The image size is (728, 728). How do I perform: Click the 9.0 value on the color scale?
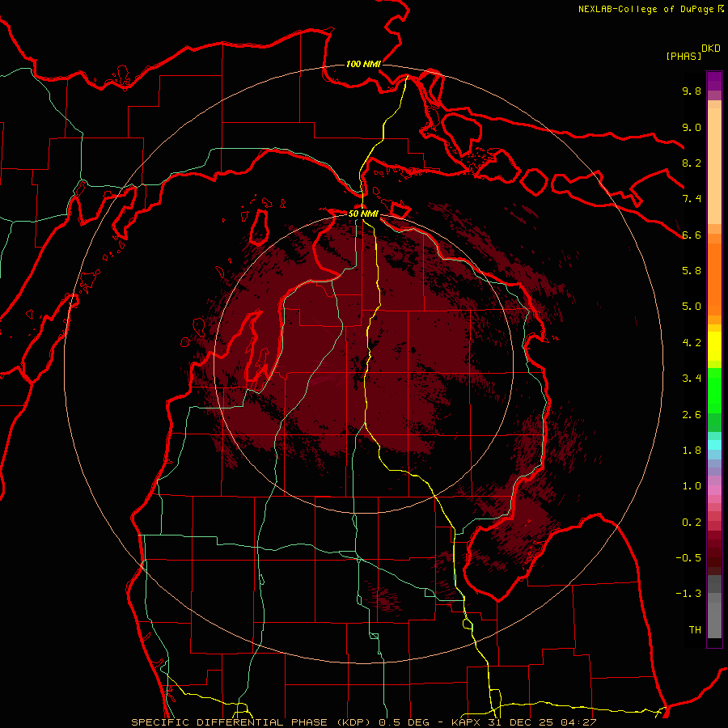tap(692, 127)
